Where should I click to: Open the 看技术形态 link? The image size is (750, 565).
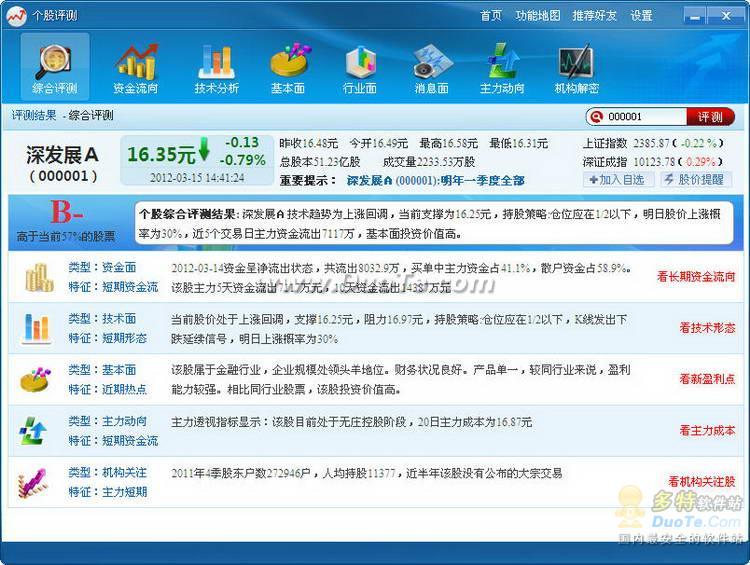tap(707, 328)
